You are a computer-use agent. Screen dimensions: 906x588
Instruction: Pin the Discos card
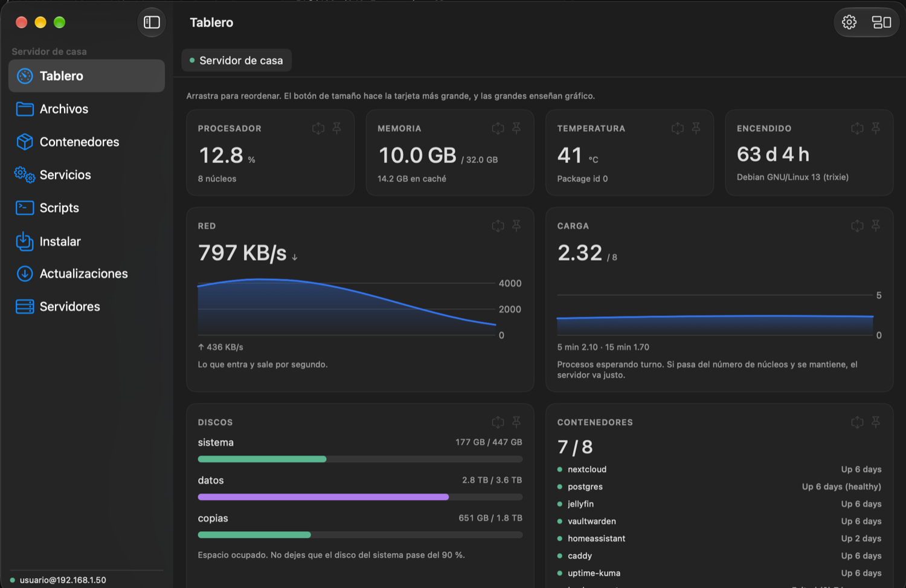(x=516, y=422)
